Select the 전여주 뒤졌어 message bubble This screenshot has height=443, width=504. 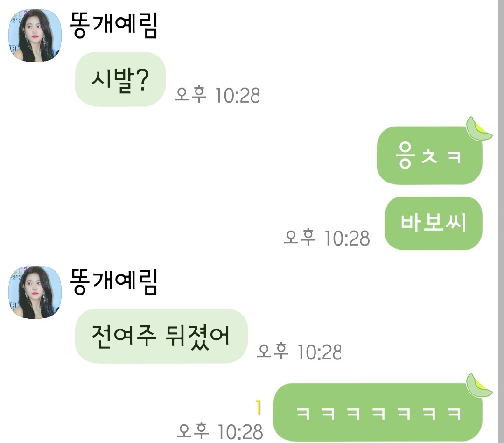161,336
